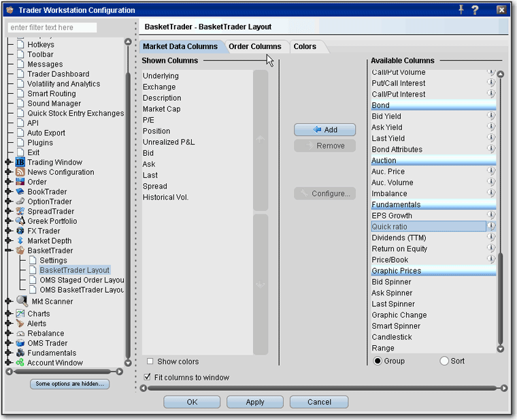Click the Market Depth arrows icon
517x420 pixels.
click(20, 241)
